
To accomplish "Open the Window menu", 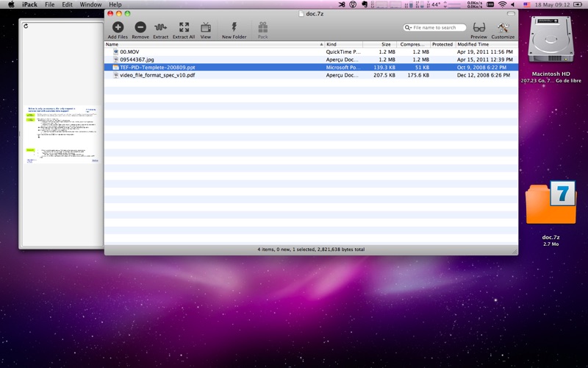I will (90, 4).
